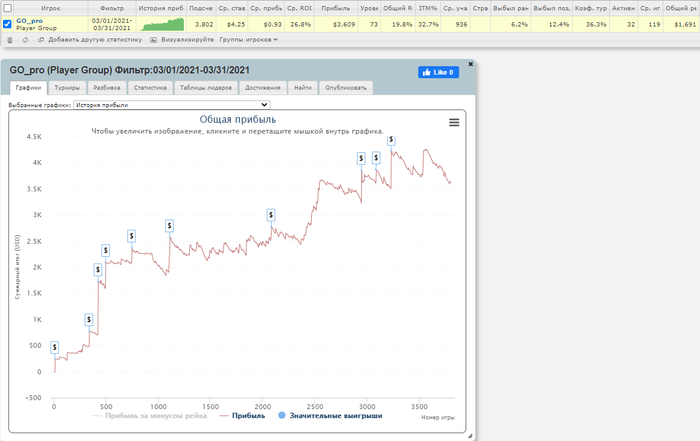Toggle the select-all checkbox in the table header
Viewport: 700px width, 441px height.
[8, 8]
